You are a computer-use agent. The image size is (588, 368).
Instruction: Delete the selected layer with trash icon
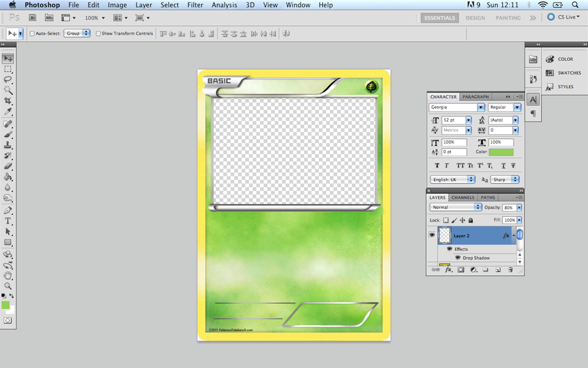510,270
